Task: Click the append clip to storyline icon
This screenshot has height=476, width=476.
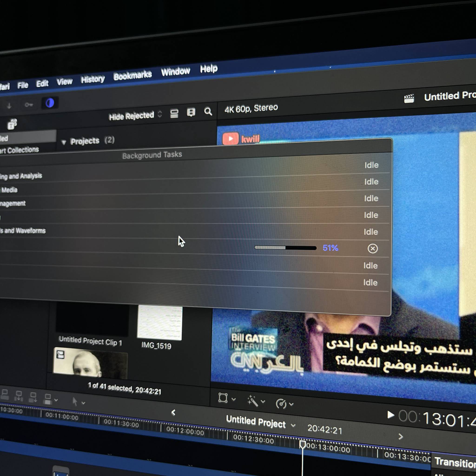Action: point(33,397)
